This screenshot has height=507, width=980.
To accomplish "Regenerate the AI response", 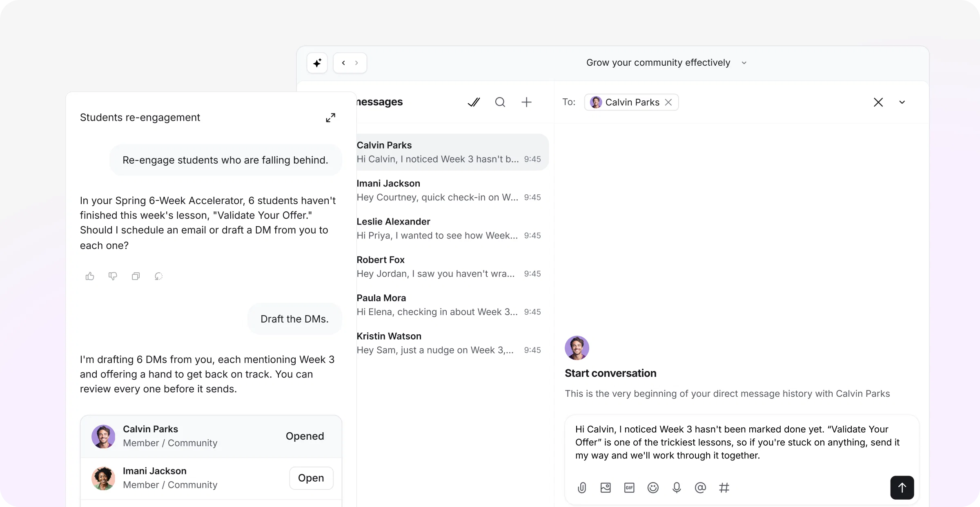I will 158,276.
